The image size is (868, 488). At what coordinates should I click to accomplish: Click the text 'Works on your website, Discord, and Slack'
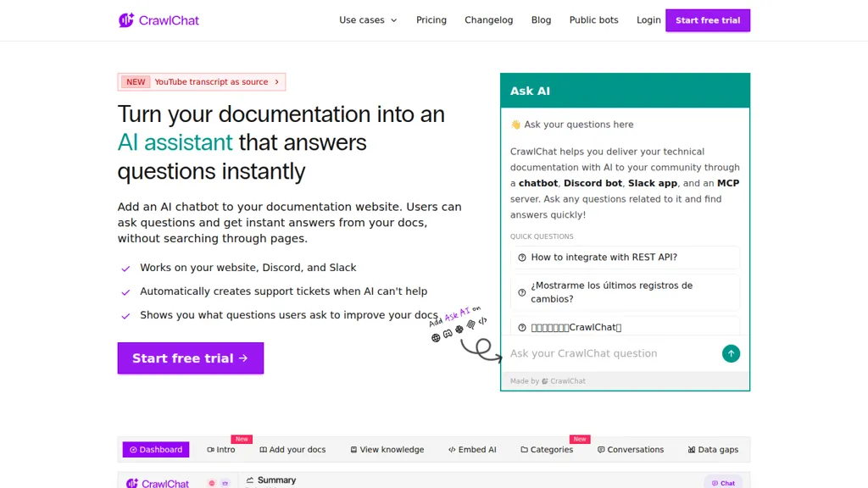pyautogui.click(x=248, y=267)
